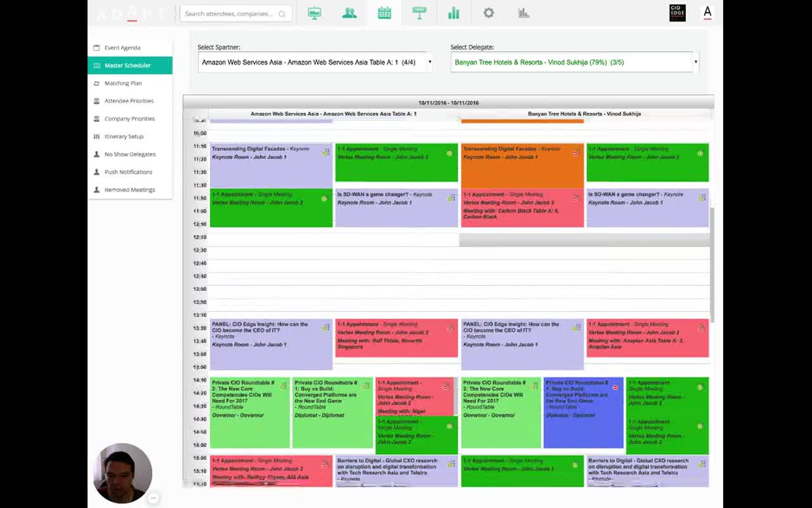Image resolution: width=812 pixels, height=508 pixels.
Task: Click the small options button on webcam bubble
Action: click(153, 498)
